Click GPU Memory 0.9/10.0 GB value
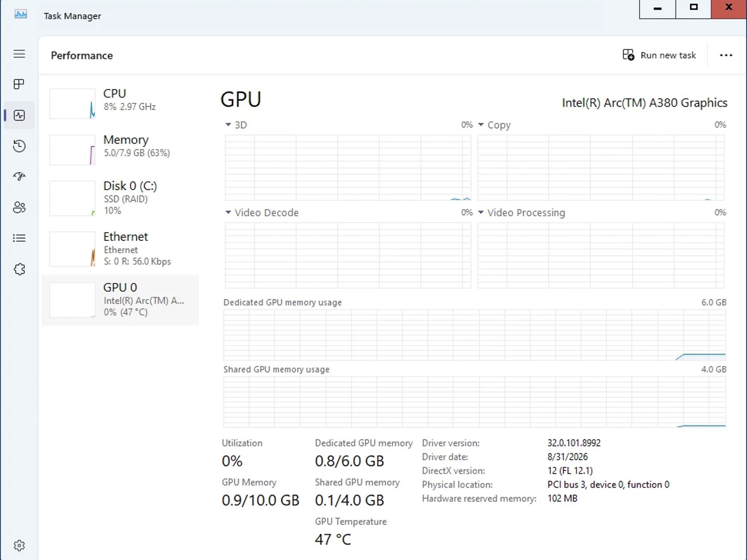 point(260,500)
